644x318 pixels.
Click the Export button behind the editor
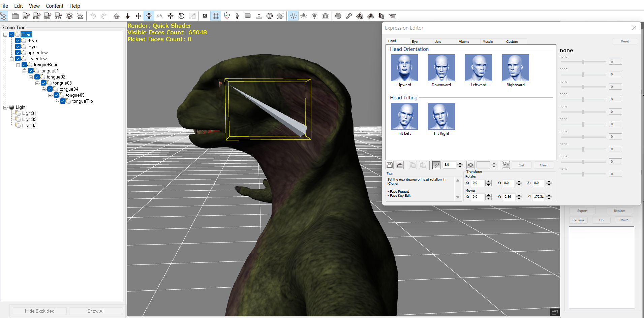(x=582, y=211)
